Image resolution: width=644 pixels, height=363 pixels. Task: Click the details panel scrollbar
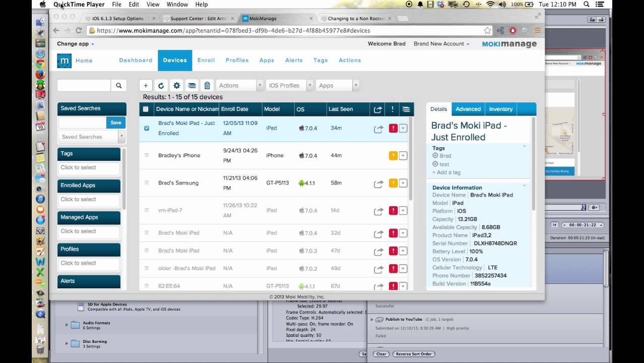[x=533, y=164]
